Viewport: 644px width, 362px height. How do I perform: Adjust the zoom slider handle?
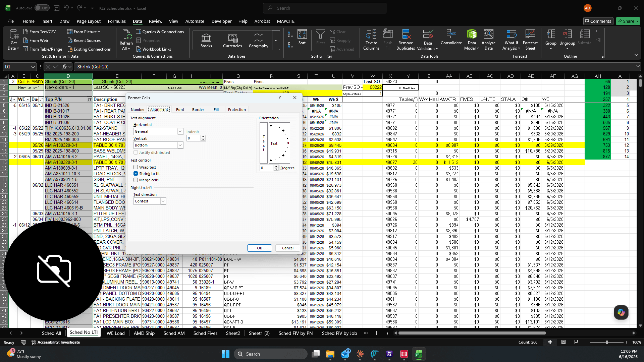(x=606, y=342)
